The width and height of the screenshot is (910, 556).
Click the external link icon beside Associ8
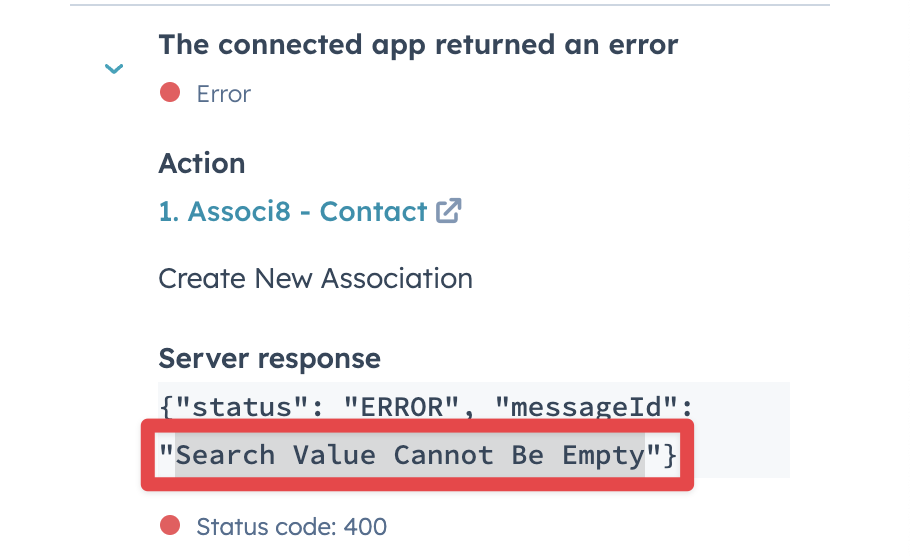[448, 211]
